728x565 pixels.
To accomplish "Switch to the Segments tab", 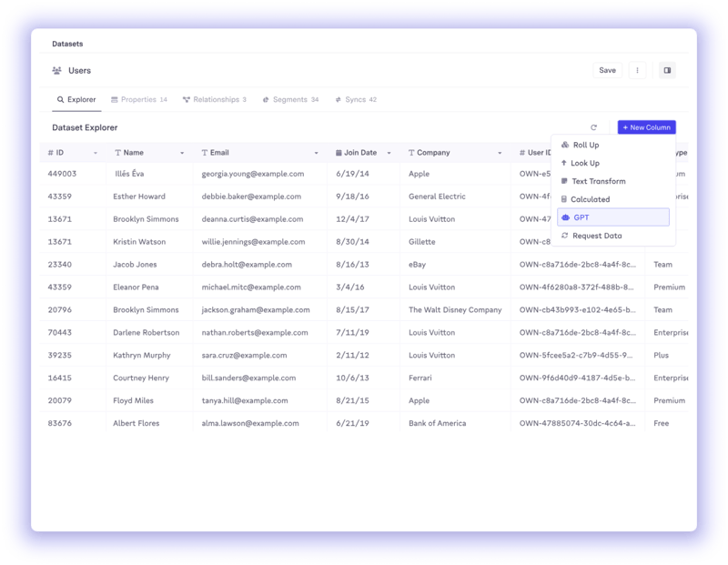I will [289, 99].
